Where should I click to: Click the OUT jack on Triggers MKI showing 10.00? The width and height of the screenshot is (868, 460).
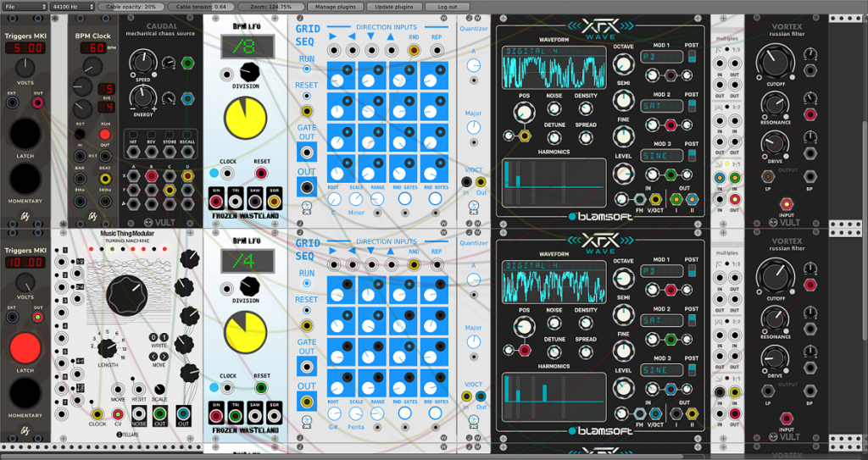coord(37,317)
